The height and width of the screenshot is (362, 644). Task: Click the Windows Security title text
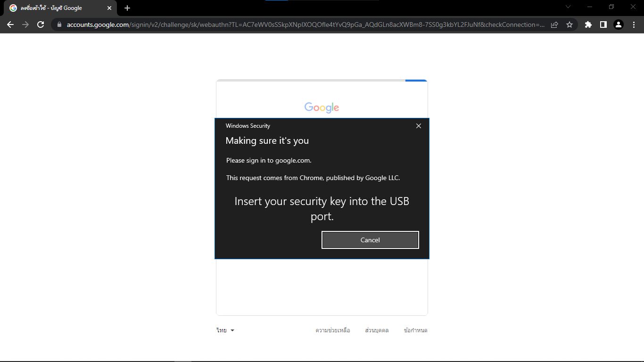248,126
